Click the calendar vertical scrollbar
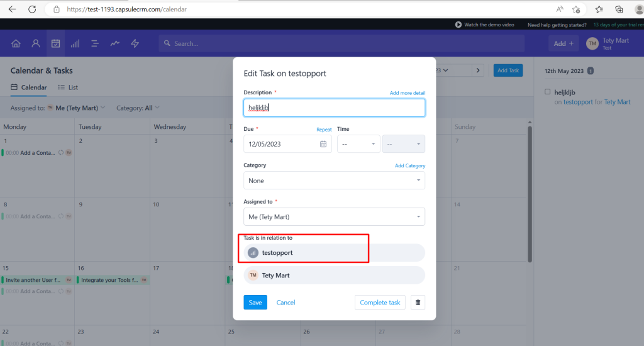This screenshot has width=644, height=346. click(x=530, y=193)
